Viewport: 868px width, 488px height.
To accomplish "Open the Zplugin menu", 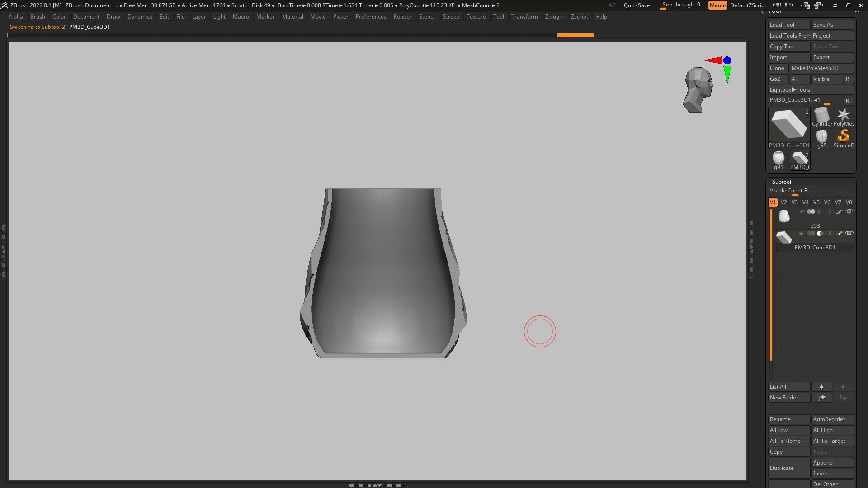I will [x=554, y=17].
